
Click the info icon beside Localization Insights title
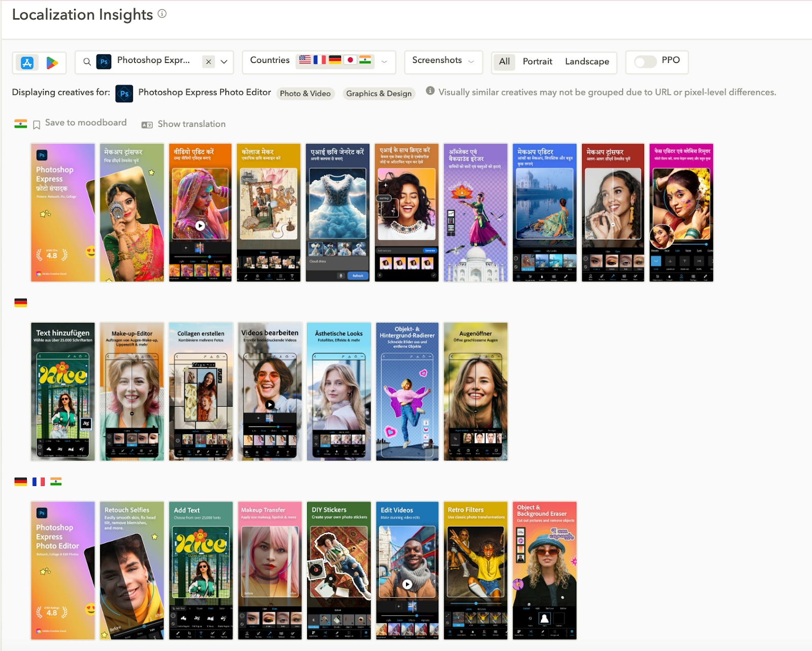pyautogui.click(x=161, y=15)
